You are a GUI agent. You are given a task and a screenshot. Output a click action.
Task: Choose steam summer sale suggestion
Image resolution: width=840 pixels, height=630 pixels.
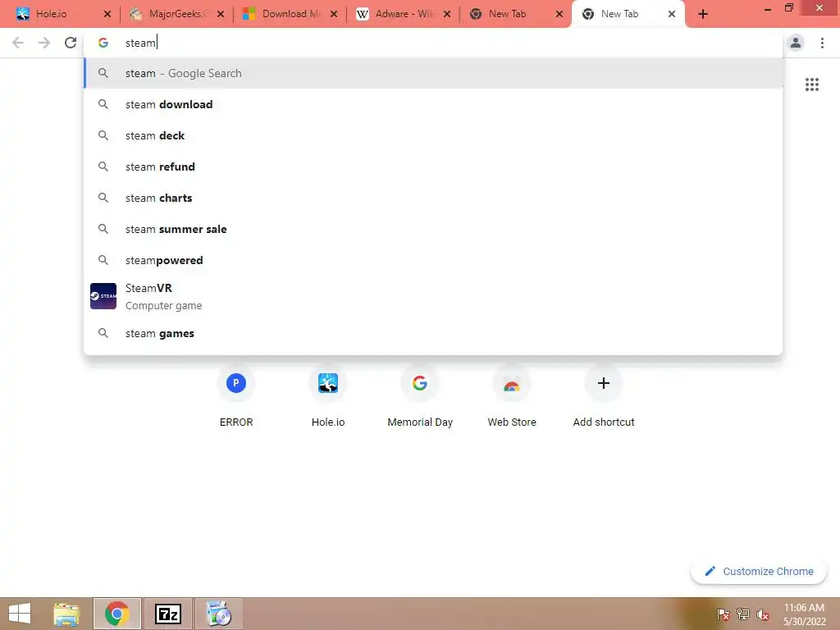(433, 229)
